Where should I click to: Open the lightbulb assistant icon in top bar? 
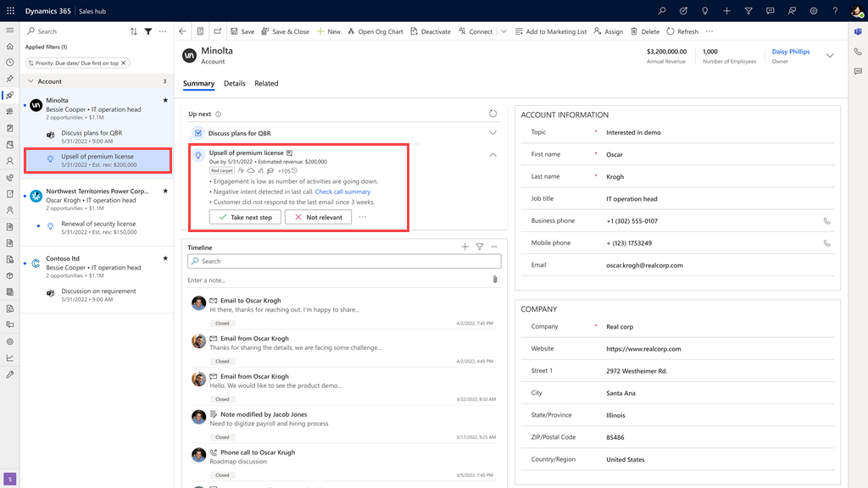705,11
